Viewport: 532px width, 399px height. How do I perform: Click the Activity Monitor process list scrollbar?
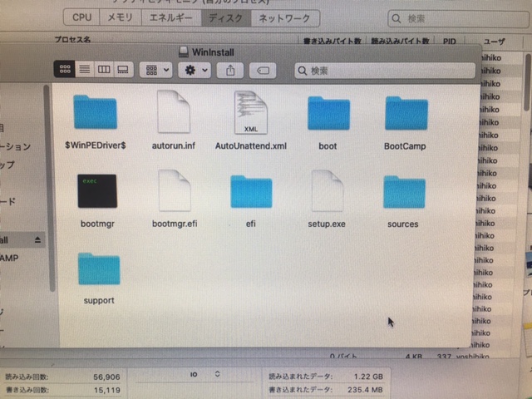[x=527, y=81]
